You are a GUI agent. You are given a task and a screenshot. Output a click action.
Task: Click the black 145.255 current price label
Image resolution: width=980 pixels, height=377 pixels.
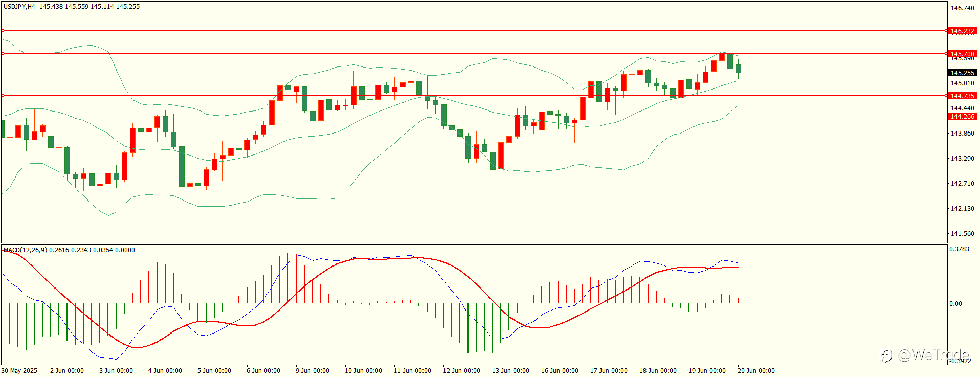962,73
